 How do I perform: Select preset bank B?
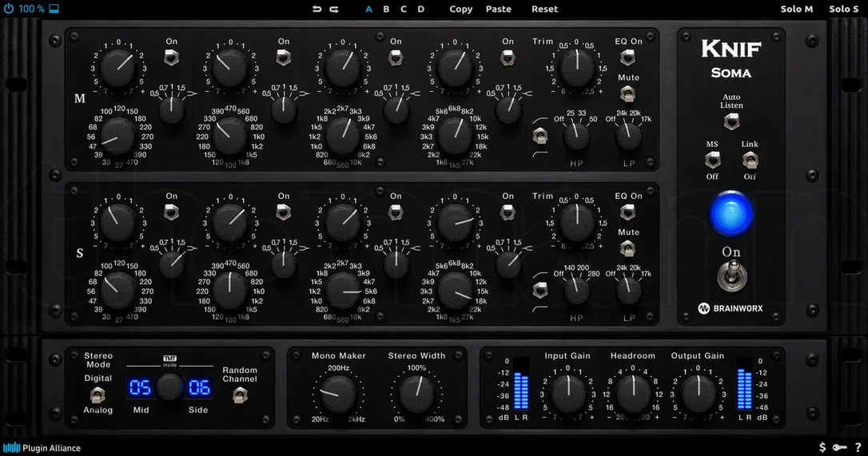pyautogui.click(x=386, y=9)
